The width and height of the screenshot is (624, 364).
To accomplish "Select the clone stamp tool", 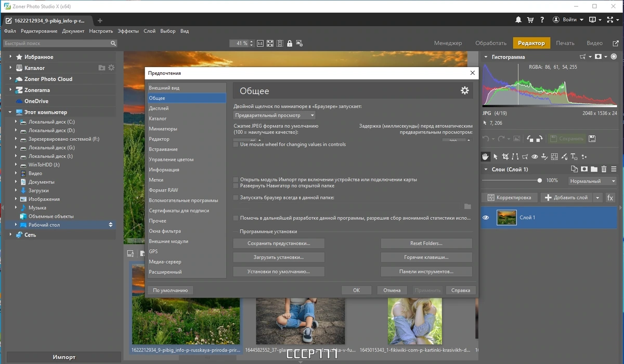I will click(544, 157).
